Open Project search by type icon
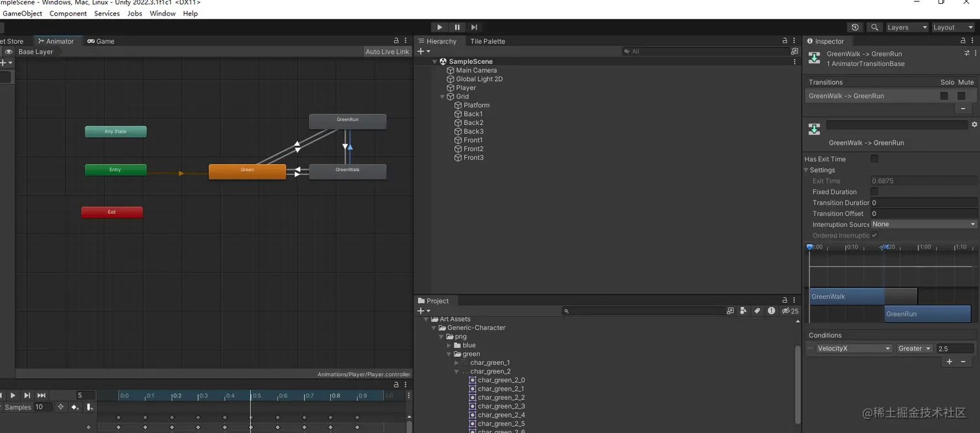980x433 pixels. click(x=743, y=311)
